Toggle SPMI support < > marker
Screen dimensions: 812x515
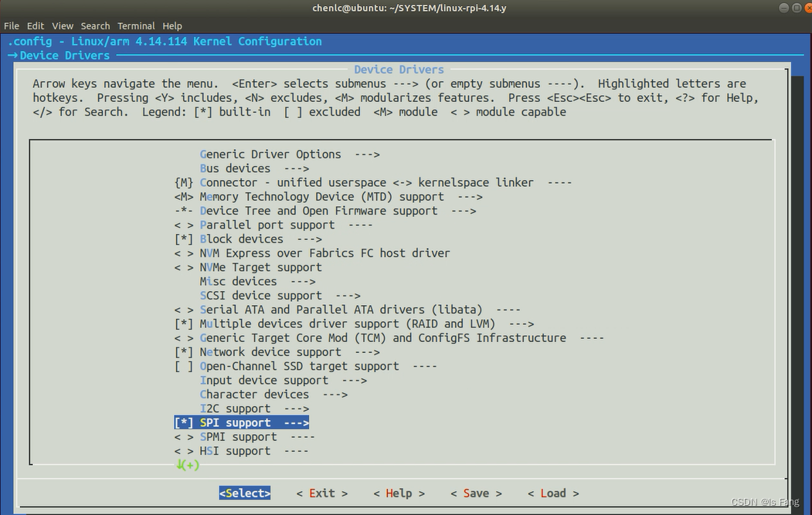click(184, 437)
